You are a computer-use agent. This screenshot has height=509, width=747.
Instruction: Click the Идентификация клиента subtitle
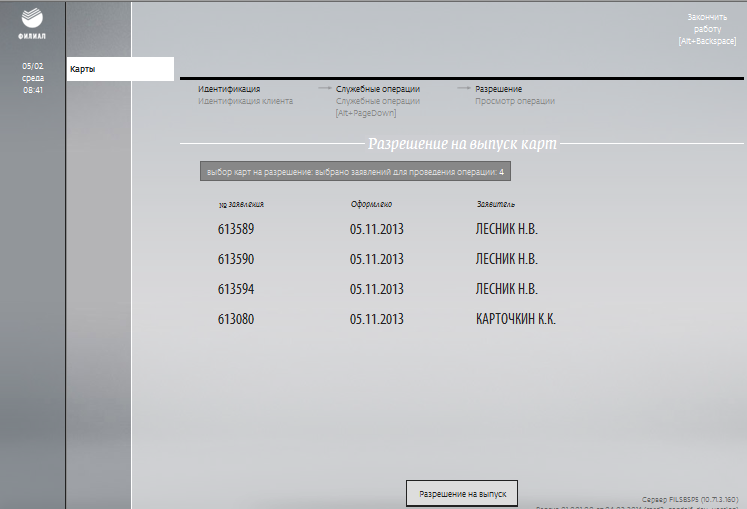245,101
